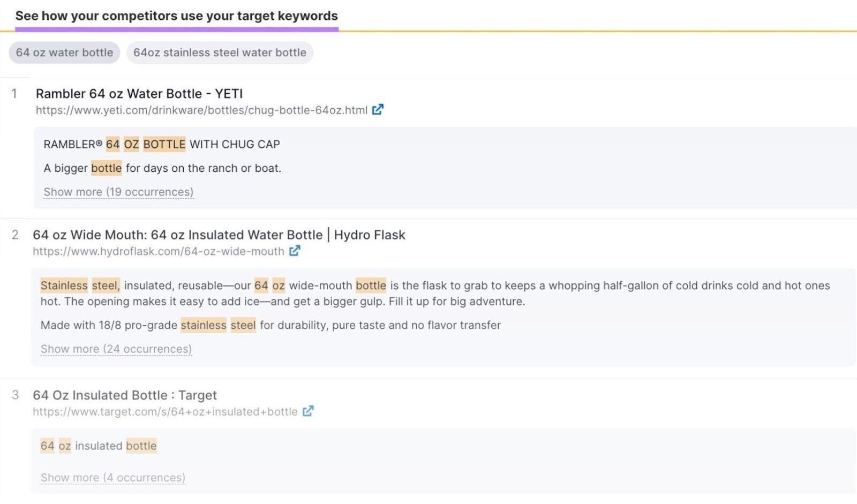Expand Show more (24 occurrences) for Hydro Flask
This screenshot has width=857, height=504.
click(x=116, y=349)
